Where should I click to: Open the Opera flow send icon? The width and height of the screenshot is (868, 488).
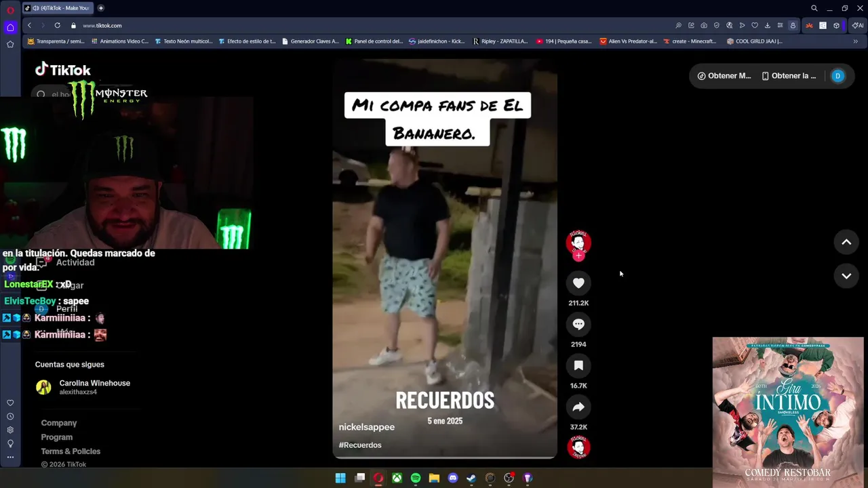coord(742,25)
